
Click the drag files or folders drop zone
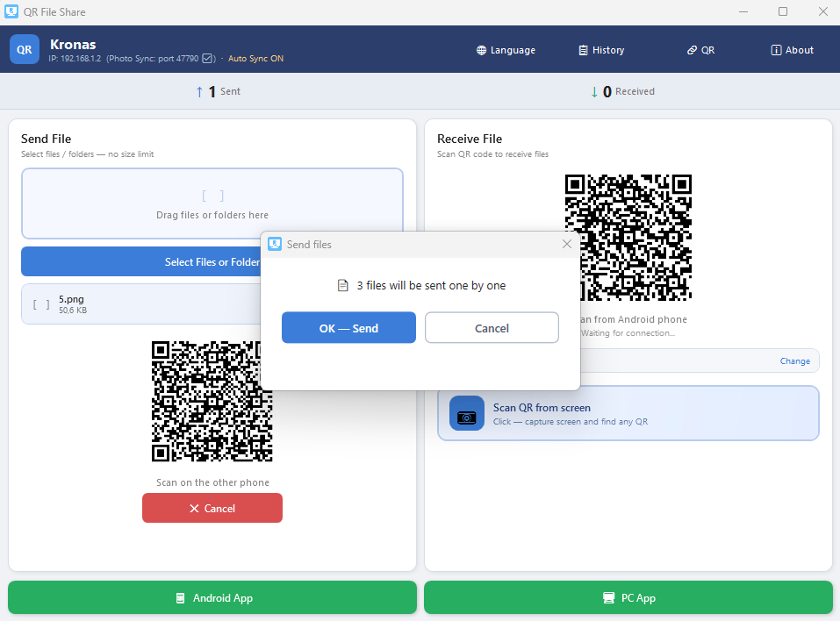(x=212, y=203)
